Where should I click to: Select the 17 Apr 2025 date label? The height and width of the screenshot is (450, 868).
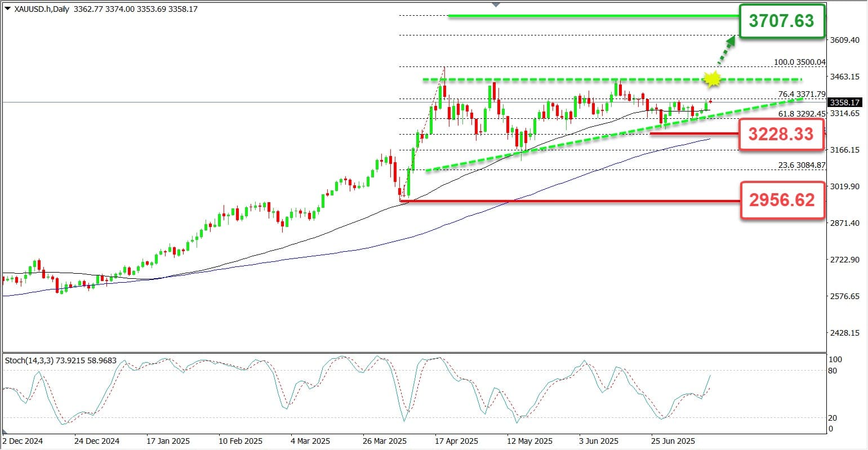click(x=457, y=441)
